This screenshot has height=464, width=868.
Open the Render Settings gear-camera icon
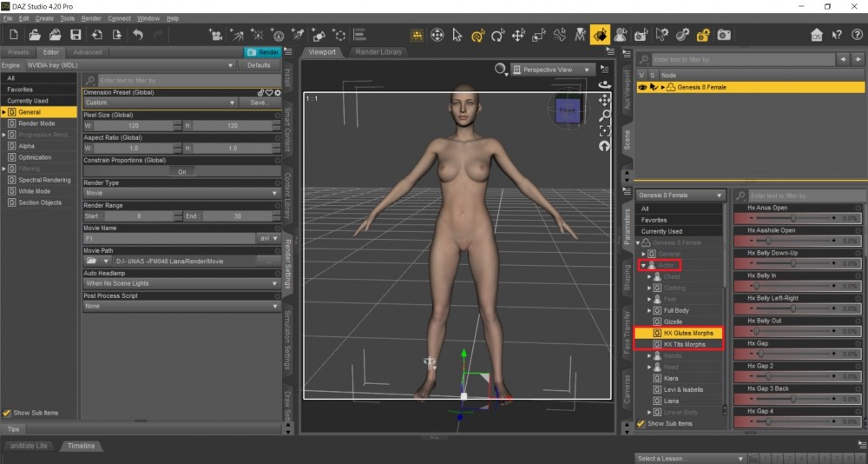703,35
